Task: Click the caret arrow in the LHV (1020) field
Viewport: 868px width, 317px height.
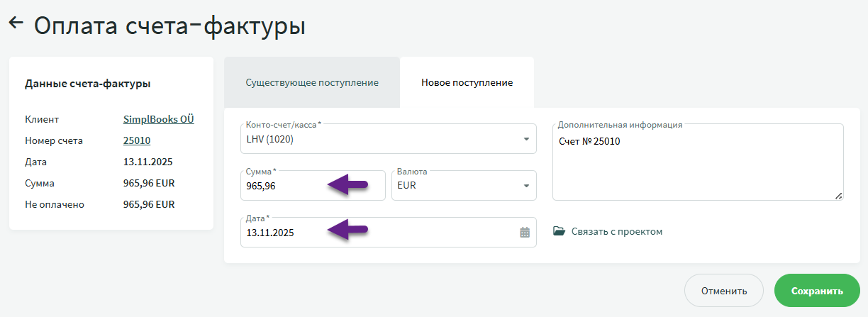Action: 526,139
